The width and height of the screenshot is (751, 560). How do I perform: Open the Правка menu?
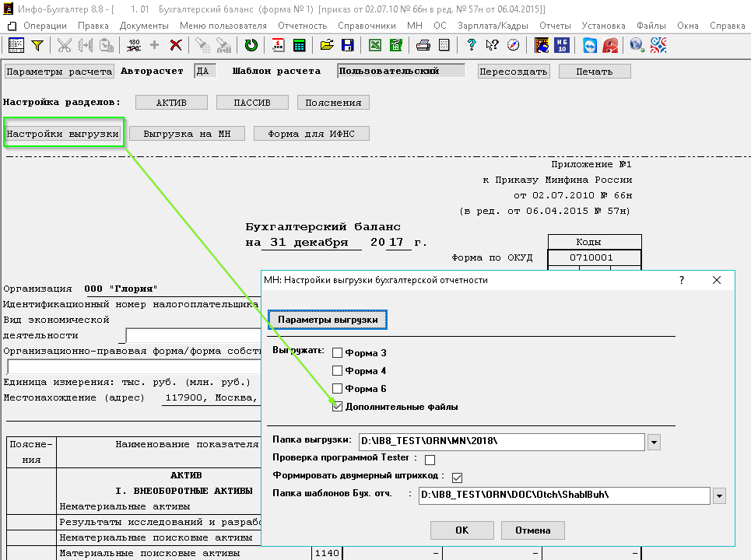point(93,26)
